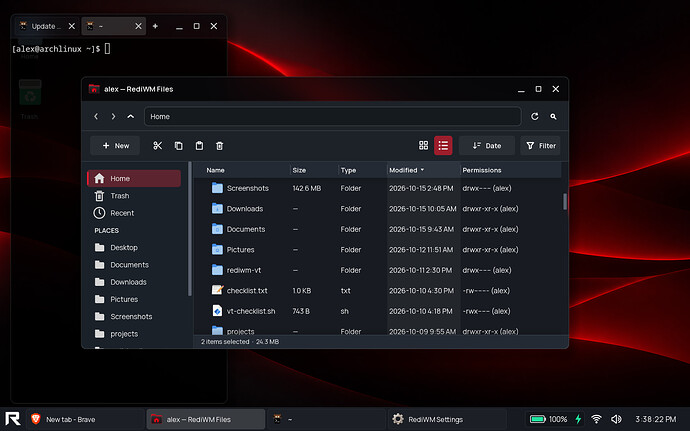Click the Home path field
Screen dimensions: 690x431
(333, 117)
